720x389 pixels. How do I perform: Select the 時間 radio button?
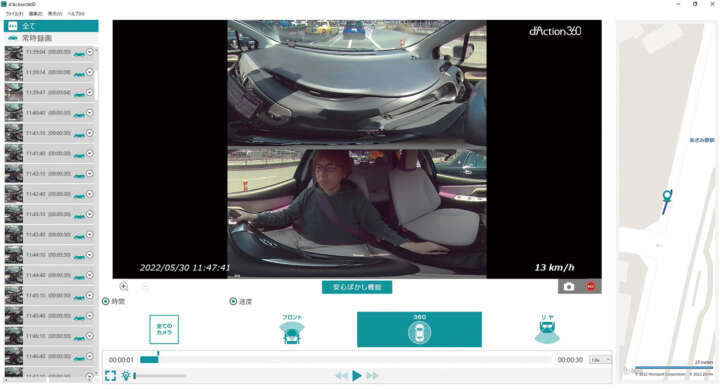(106, 301)
